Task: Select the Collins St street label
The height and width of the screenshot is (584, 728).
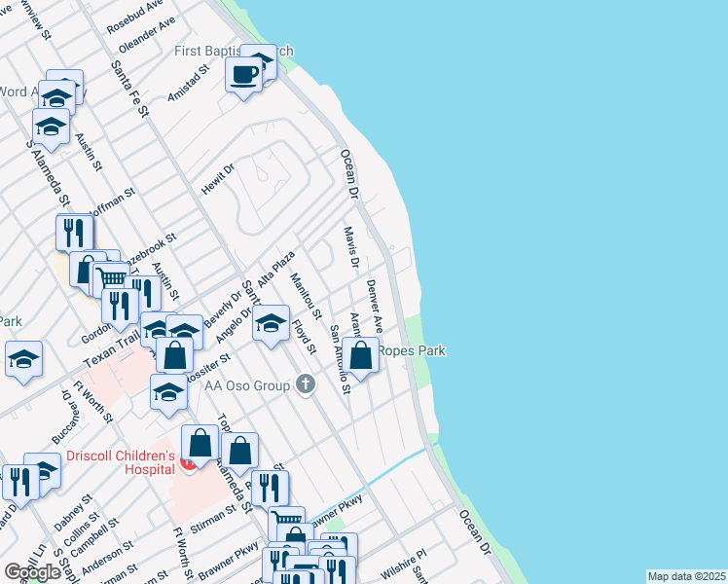Action: click(82, 529)
